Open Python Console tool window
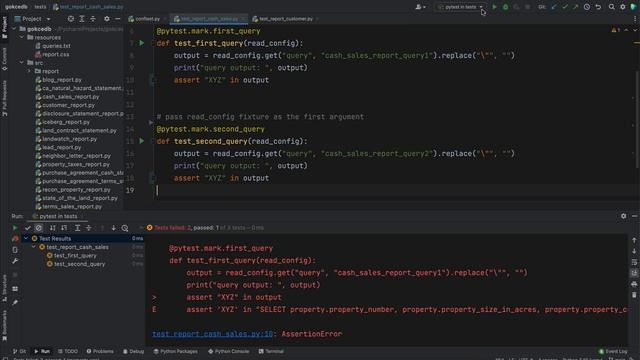This screenshot has height=360, width=640. pyautogui.click(x=229, y=351)
